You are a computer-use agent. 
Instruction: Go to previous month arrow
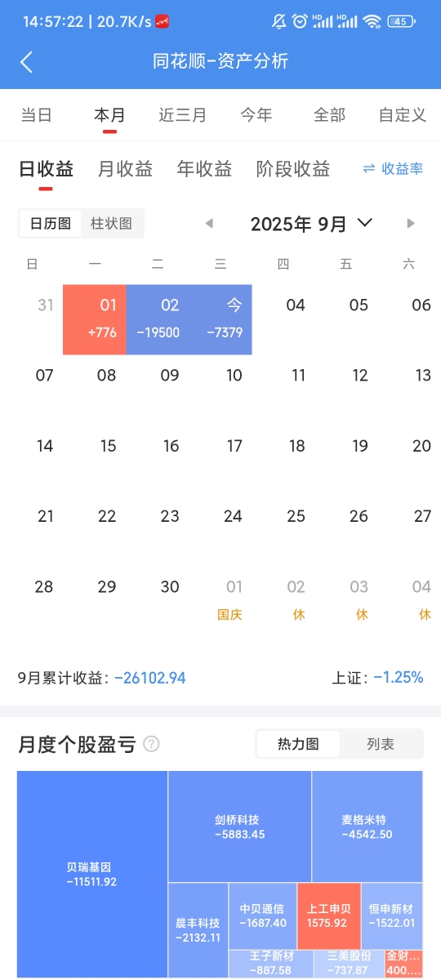209,224
